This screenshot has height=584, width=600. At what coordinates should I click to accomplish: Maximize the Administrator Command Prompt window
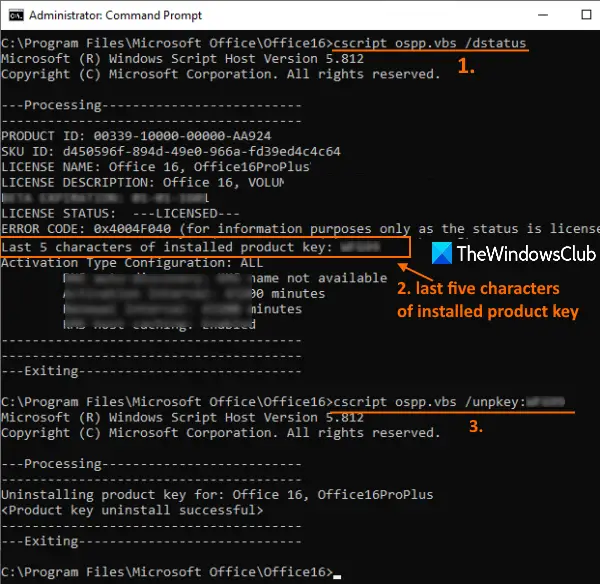point(586,15)
